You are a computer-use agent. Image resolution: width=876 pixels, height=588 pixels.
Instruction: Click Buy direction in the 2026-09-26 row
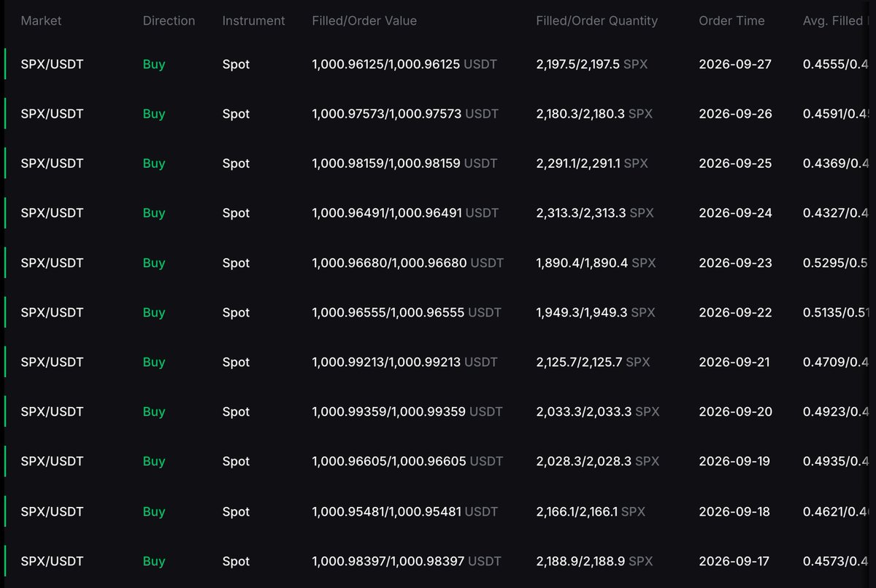(154, 114)
